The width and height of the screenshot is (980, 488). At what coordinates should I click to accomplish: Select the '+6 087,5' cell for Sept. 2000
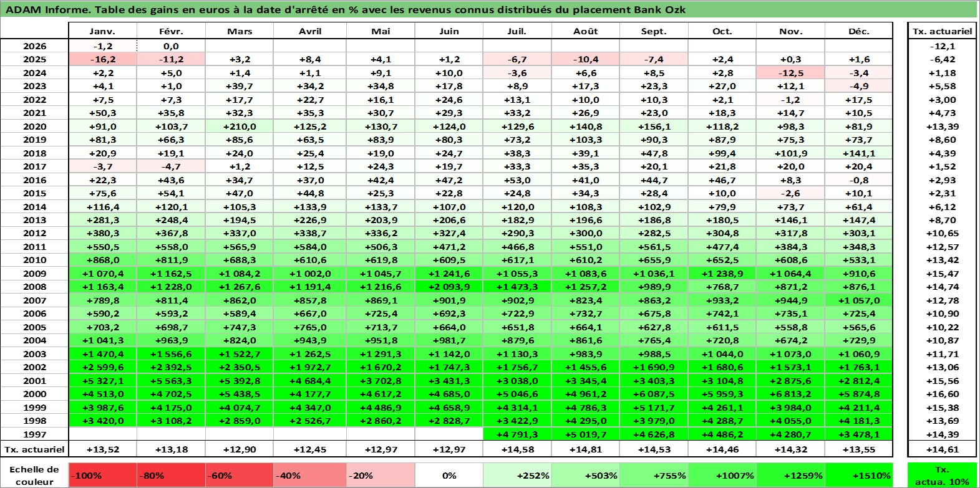[x=654, y=394]
